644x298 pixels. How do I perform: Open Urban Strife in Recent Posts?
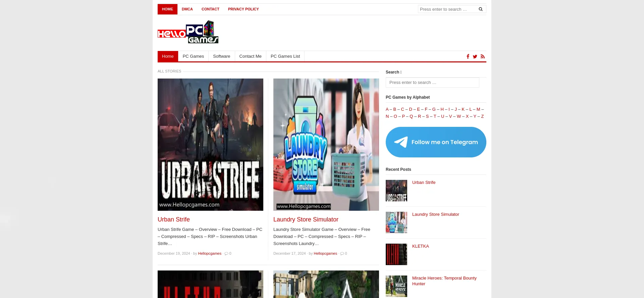tap(424, 183)
